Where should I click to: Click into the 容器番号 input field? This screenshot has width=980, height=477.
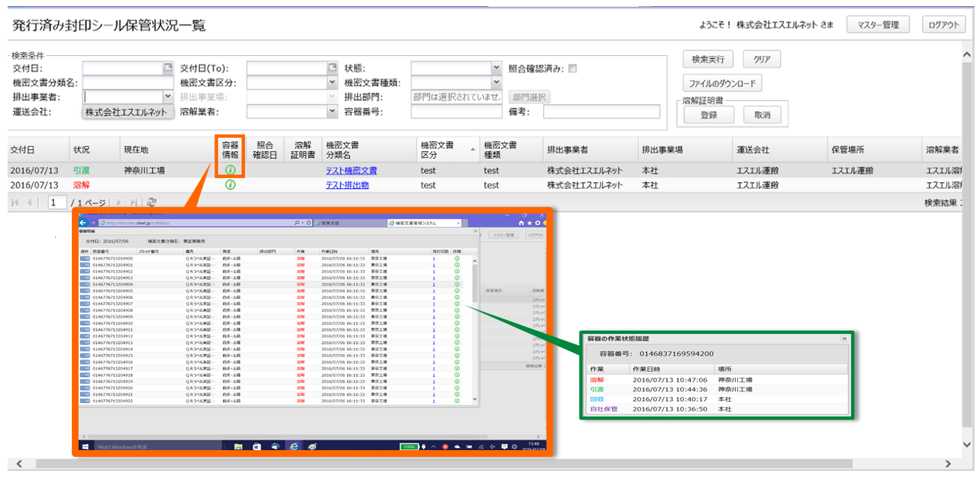click(455, 112)
